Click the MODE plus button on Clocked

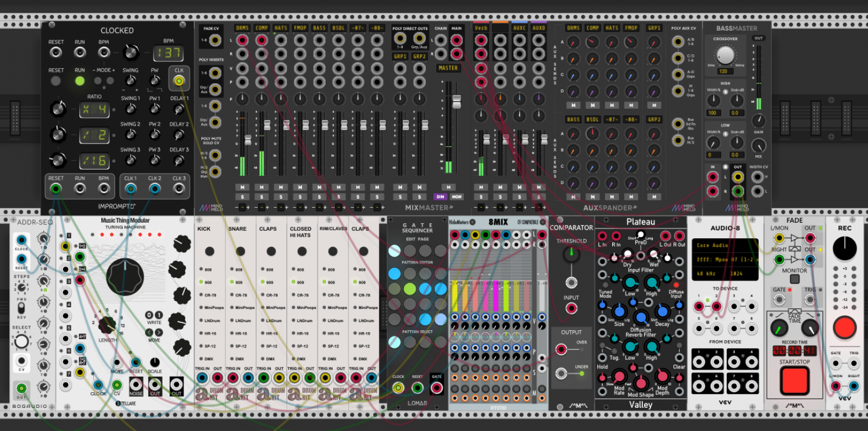pyautogui.click(x=109, y=81)
